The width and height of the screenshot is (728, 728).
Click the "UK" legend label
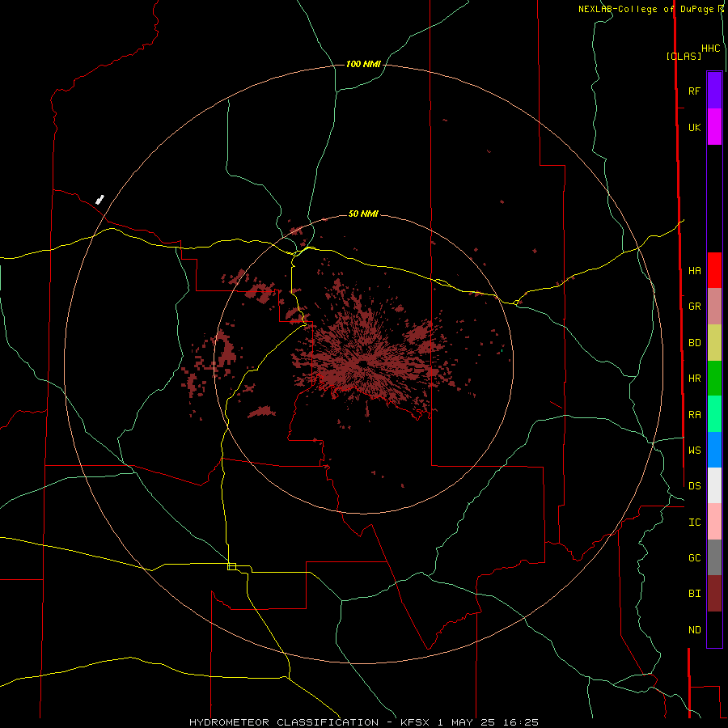[695, 127]
